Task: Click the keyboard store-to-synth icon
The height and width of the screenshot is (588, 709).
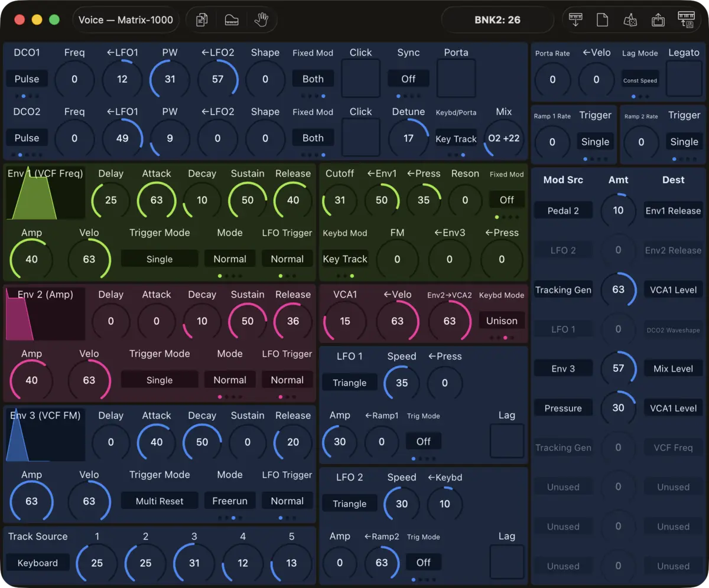Action: [686, 20]
